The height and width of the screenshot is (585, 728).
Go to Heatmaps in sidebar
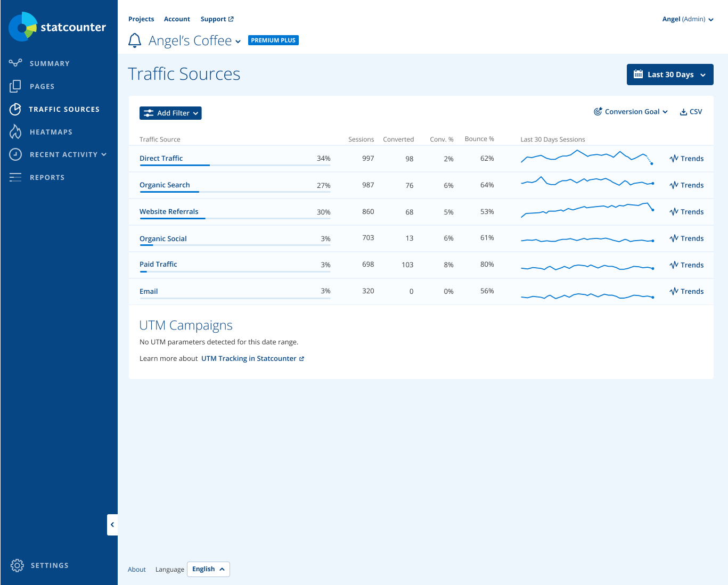click(51, 132)
